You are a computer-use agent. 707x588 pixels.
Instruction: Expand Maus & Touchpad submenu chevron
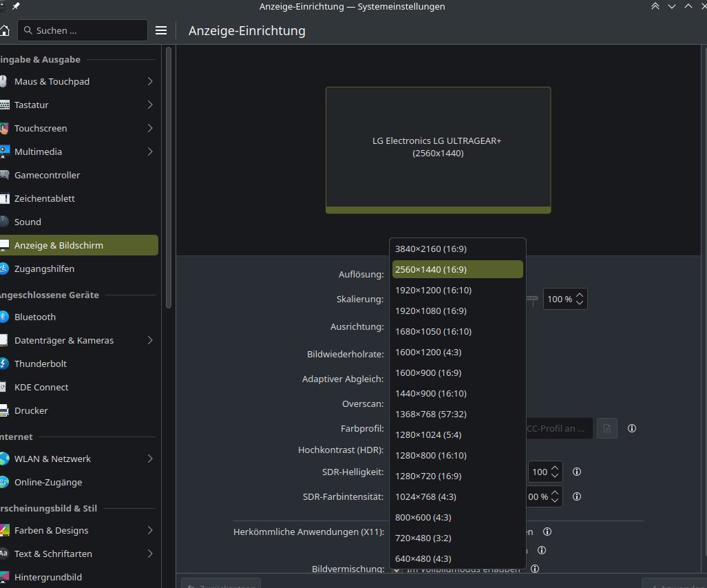[x=150, y=82]
